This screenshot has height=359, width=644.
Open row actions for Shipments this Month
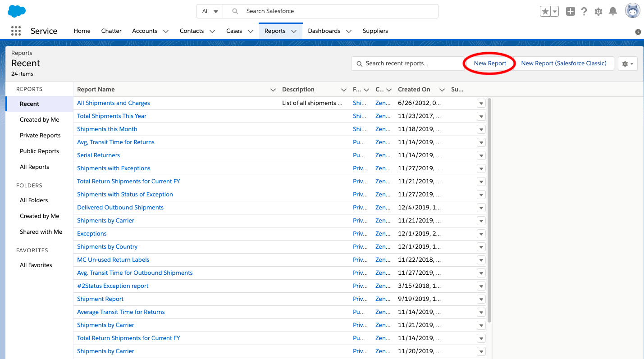click(x=481, y=129)
